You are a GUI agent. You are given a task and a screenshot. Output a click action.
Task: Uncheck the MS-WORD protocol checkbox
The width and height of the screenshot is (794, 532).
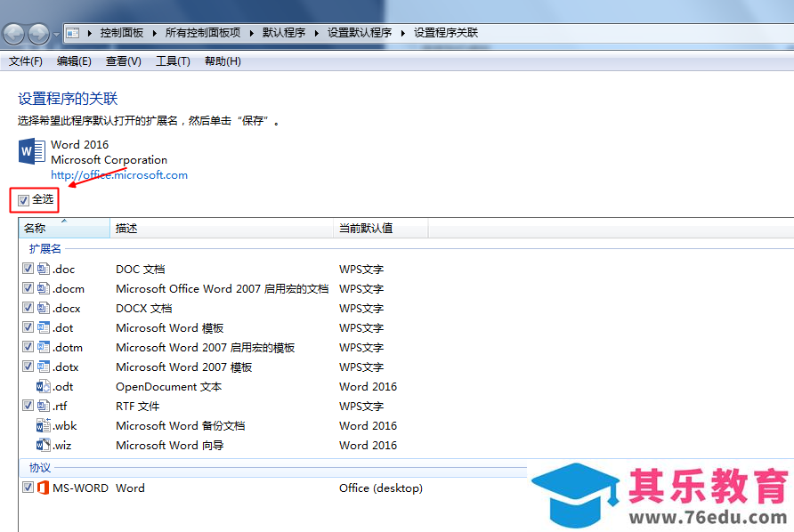(28, 488)
